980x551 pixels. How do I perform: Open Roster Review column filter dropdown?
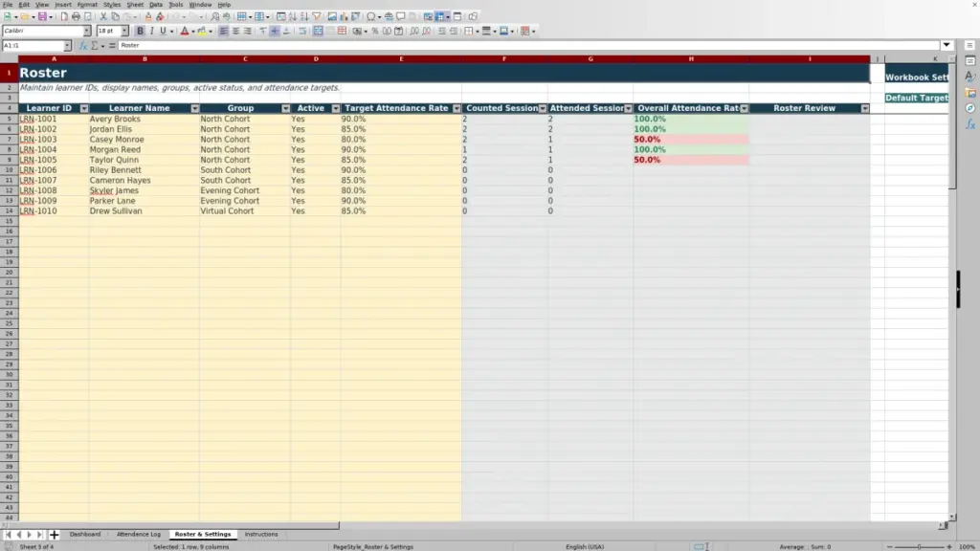(x=865, y=109)
